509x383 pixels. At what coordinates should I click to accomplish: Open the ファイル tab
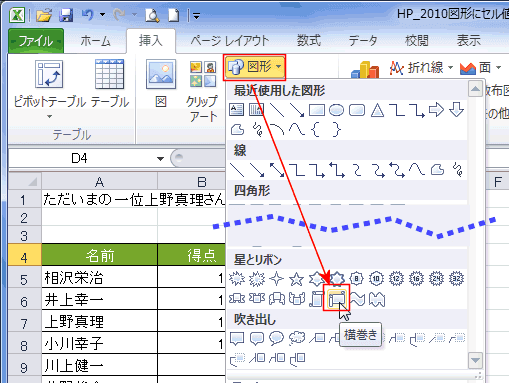click(36, 41)
